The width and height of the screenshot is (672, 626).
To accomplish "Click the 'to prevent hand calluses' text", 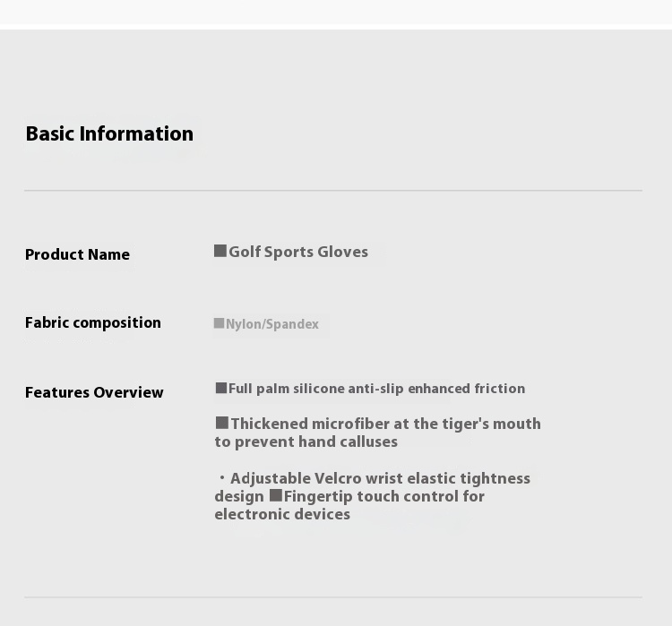I will [x=306, y=442].
